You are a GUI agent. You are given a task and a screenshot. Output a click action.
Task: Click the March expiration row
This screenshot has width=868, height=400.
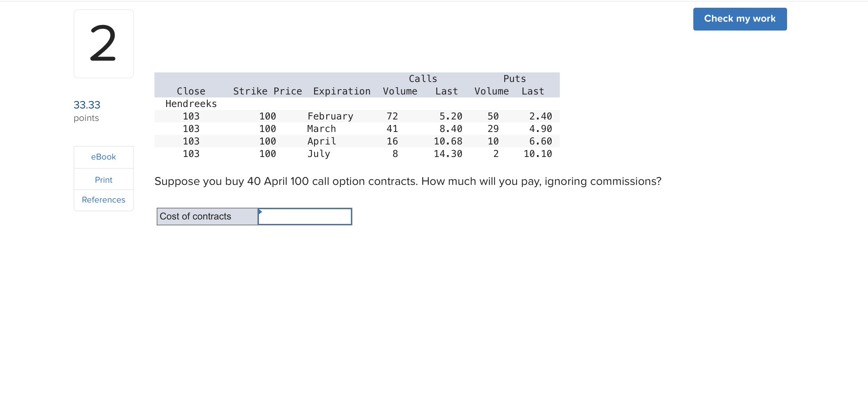321,128
